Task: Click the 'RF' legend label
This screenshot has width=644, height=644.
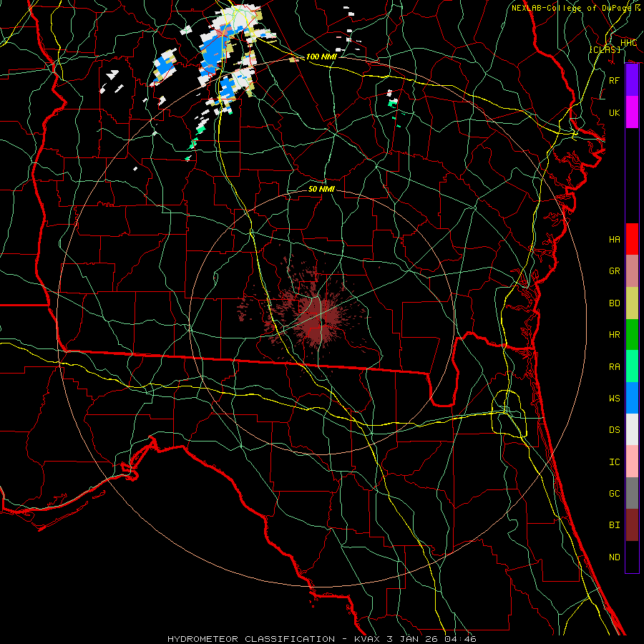Action: [x=615, y=80]
